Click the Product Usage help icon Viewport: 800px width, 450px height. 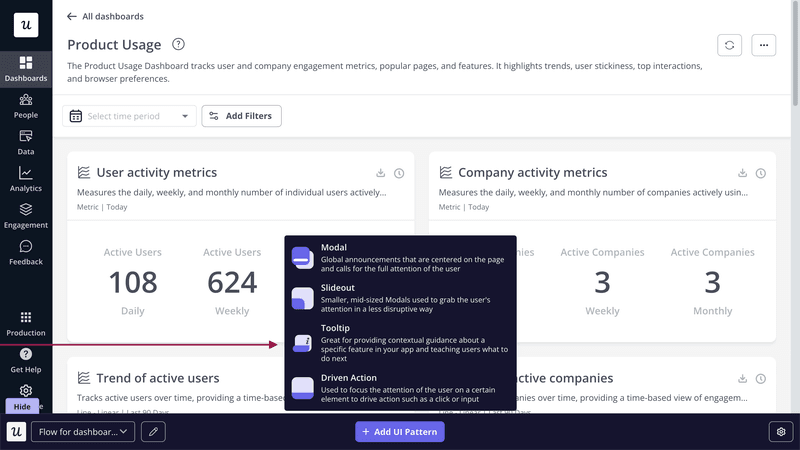coord(178,44)
